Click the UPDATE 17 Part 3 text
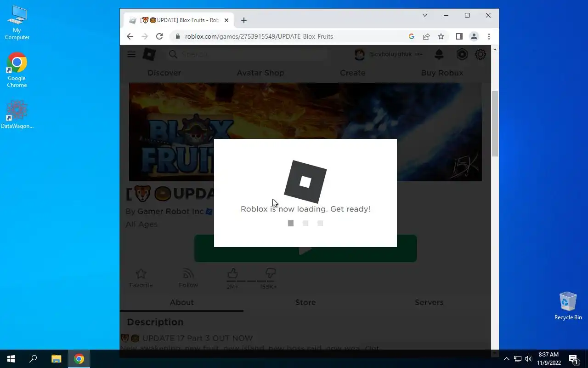The image size is (588, 368). point(198,338)
